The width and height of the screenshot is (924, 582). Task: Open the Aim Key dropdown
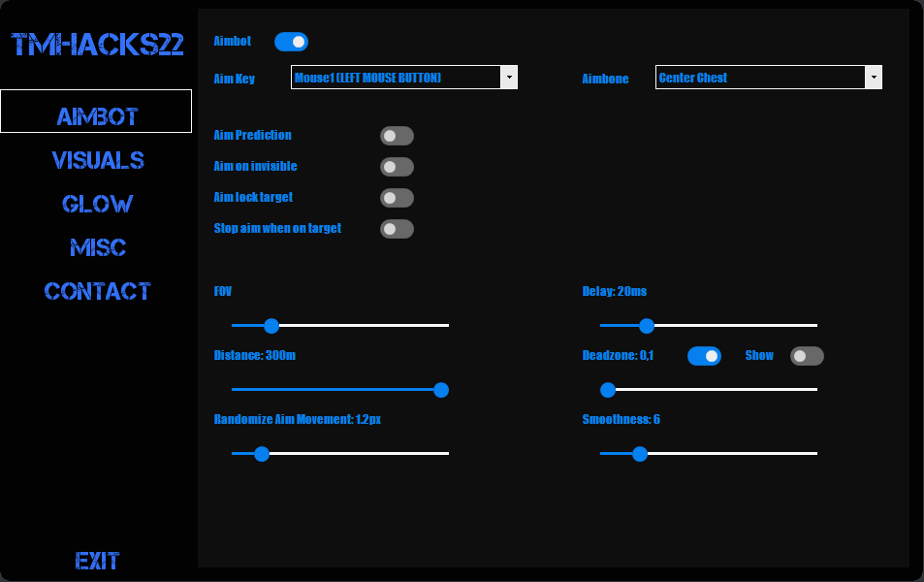509,77
